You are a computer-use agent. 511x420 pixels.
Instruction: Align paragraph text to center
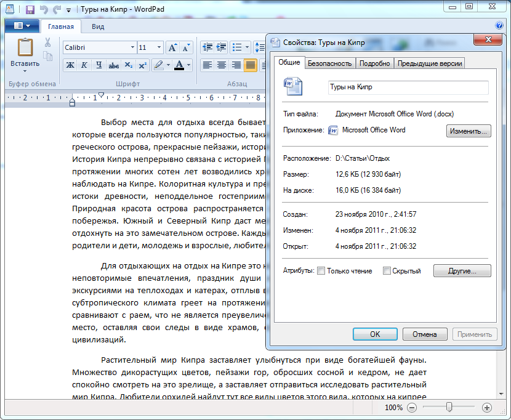[222, 65]
